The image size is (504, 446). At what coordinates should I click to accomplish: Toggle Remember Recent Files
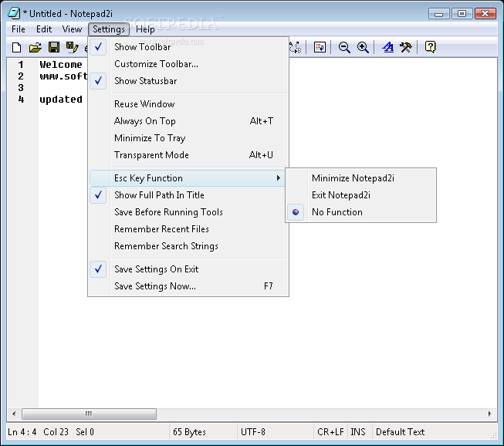coord(188,229)
